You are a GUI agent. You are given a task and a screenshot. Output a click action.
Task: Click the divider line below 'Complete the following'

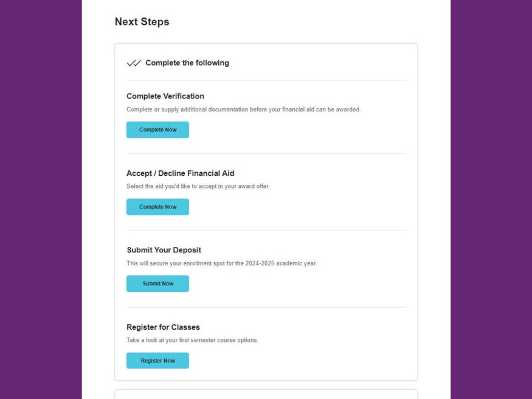coord(266,80)
